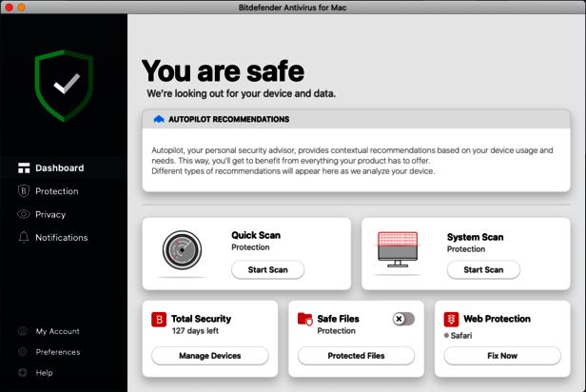Start Scan under System Scan
Screen dimensions: 586x392
coord(483,269)
